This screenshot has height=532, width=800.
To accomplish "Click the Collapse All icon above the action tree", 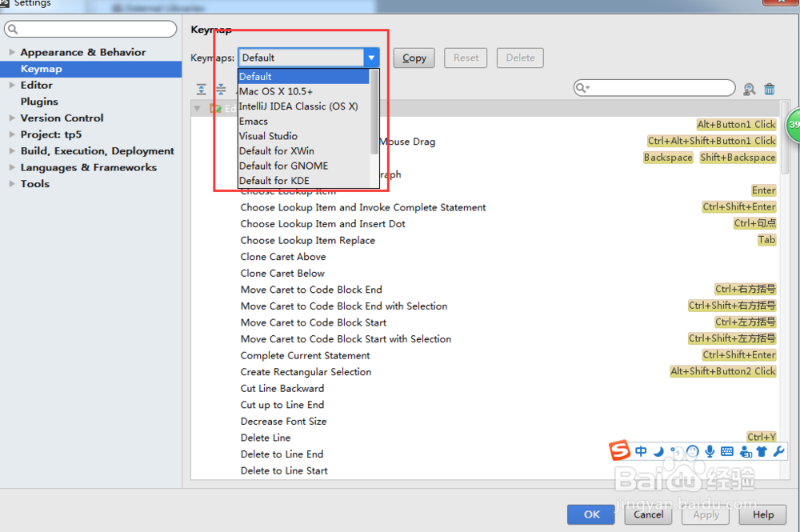I will 221,90.
